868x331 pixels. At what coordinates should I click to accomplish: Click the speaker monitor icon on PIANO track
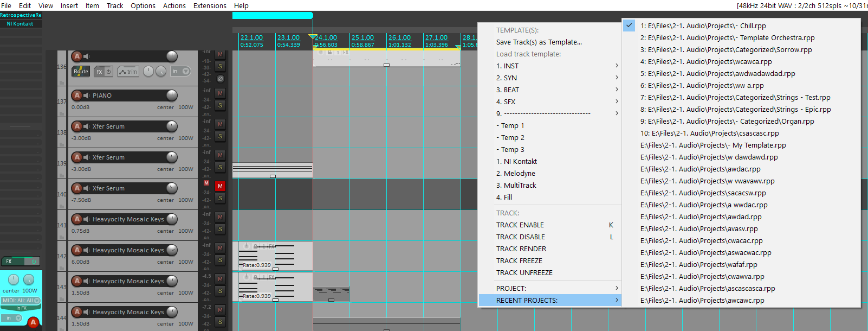[87, 96]
